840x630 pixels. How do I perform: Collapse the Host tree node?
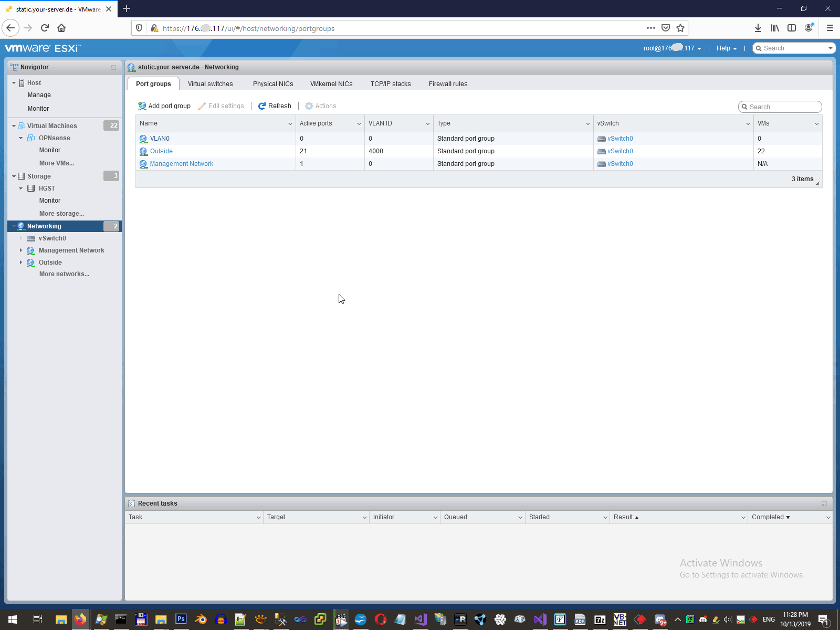click(14, 83)
